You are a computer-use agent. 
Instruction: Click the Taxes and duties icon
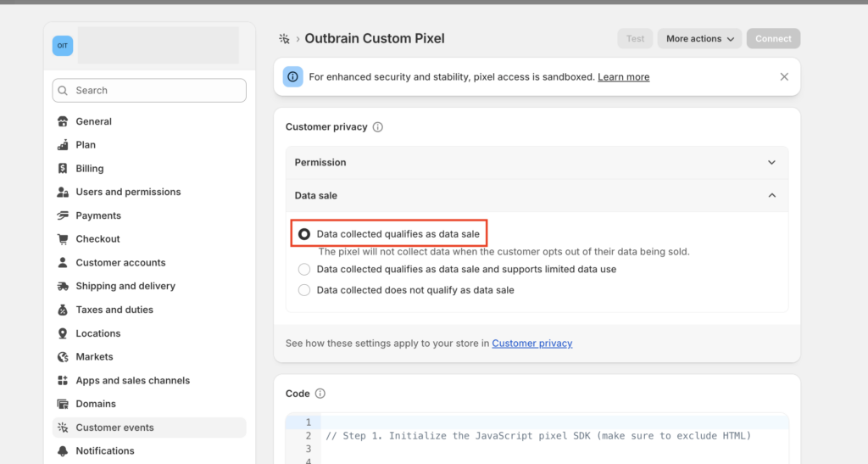tap(63, 310)
